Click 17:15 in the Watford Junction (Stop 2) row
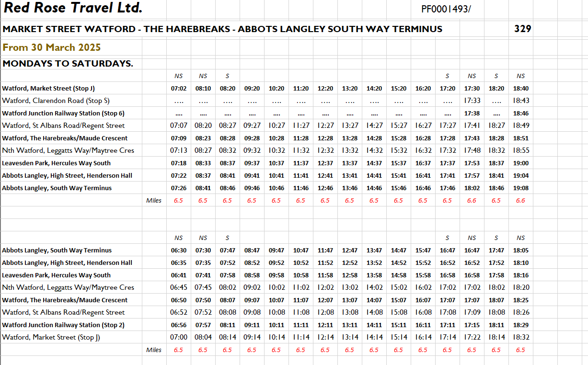 click(x=472, y=325)
